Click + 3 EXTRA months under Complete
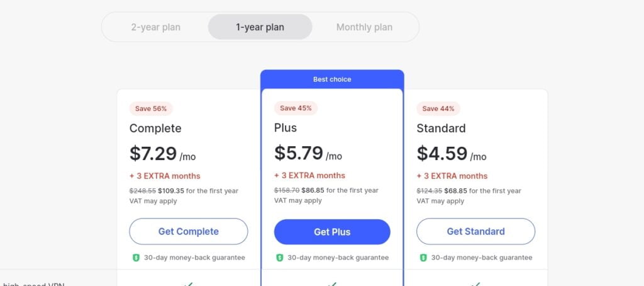644x286 pixels. 165,176
